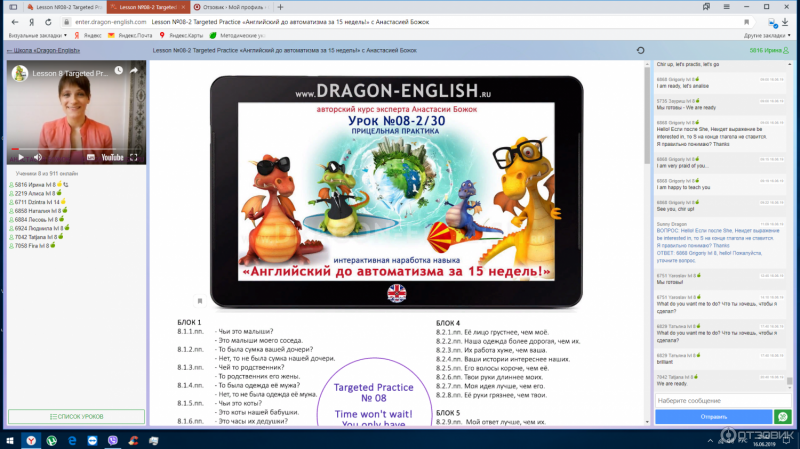Reload the current browser page
800x449 pixels.
coord(48,22)
